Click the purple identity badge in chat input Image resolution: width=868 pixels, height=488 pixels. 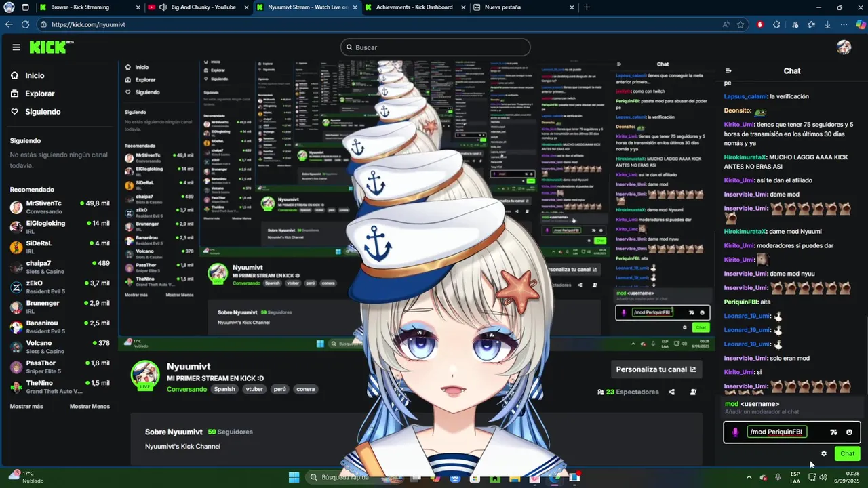[736, 432]
